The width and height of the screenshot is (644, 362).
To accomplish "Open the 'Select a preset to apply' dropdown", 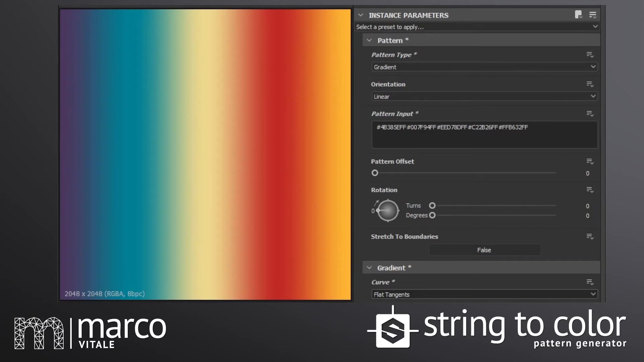I will click(477, 27).
